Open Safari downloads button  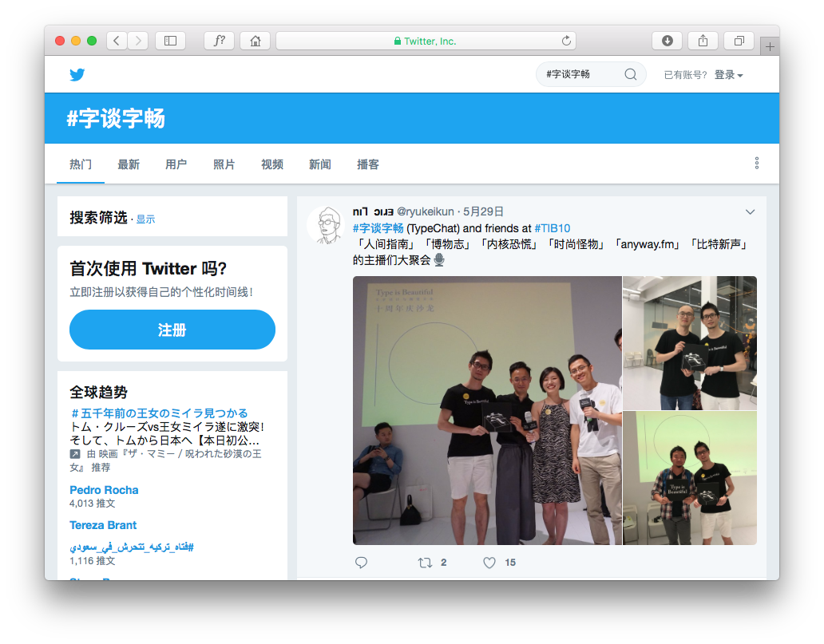coord(668,41)
